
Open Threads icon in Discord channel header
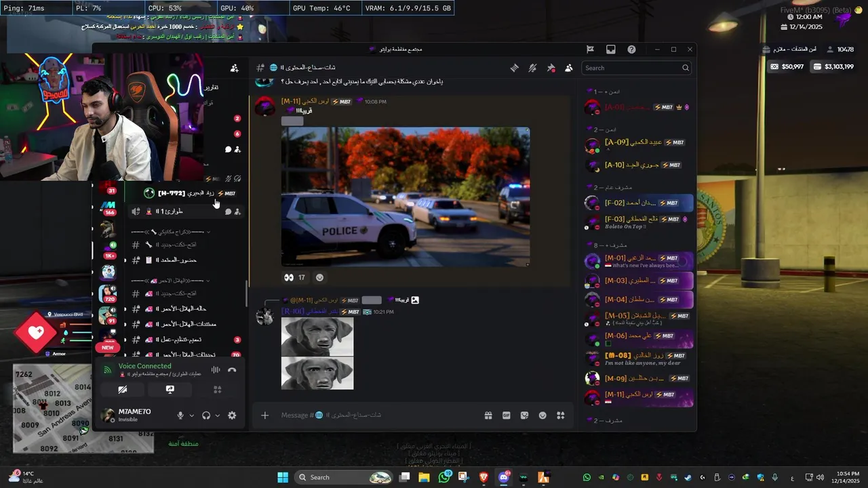click(x=515, y=68)
